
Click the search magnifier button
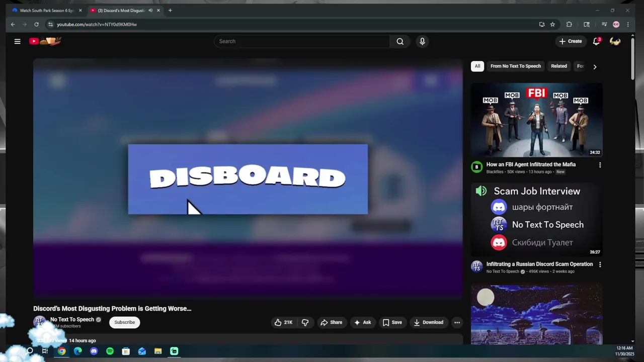pos(400,41)
